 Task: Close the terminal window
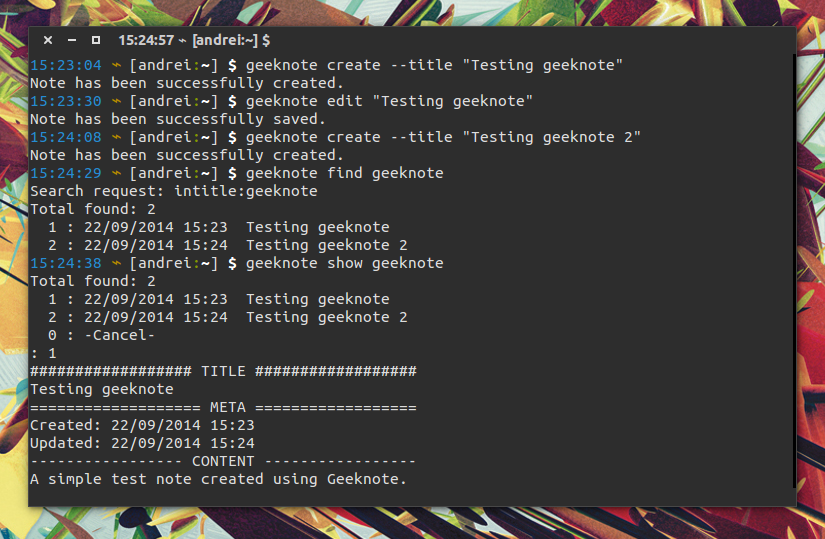point(48,40)
